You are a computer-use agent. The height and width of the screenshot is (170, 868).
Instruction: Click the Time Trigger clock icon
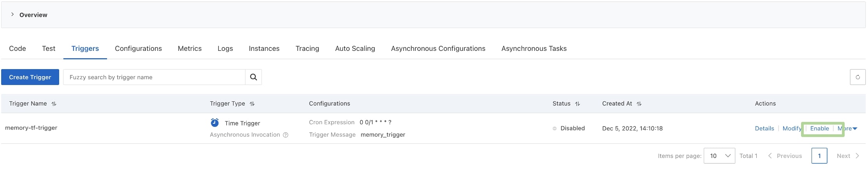214,123
